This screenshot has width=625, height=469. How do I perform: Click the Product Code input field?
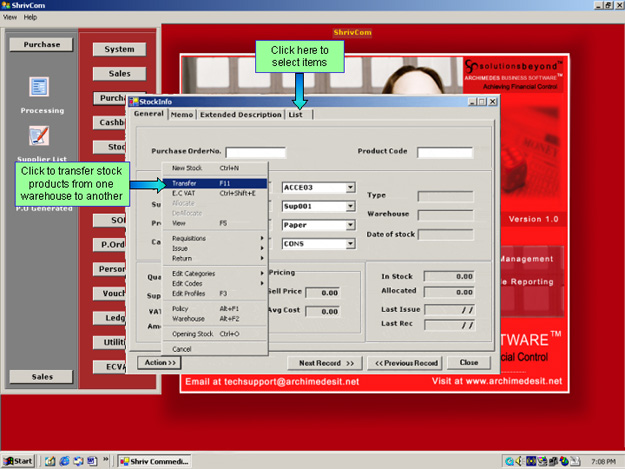(445, 152)
